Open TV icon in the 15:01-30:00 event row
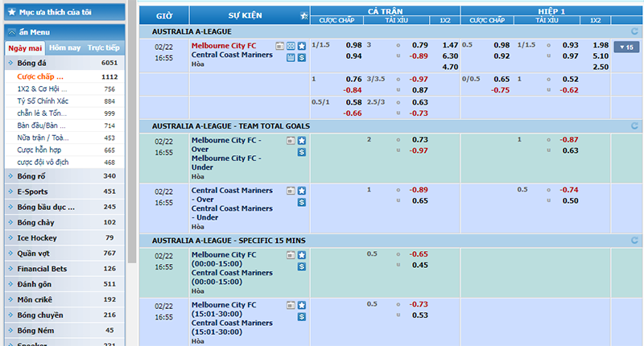Screen dimensions: 644x346 (x=291, y=306)
